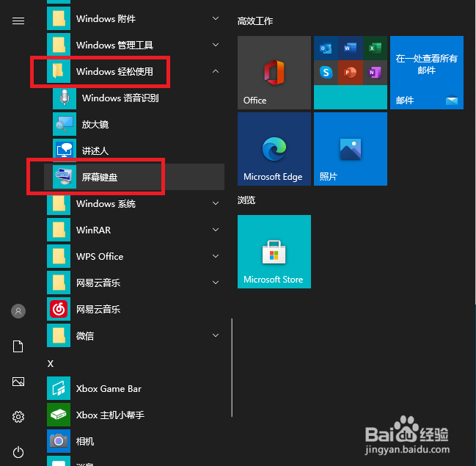Open Skype mini tile
The width and height of the screenshot is (476, 466).
(x=326, y=73)
